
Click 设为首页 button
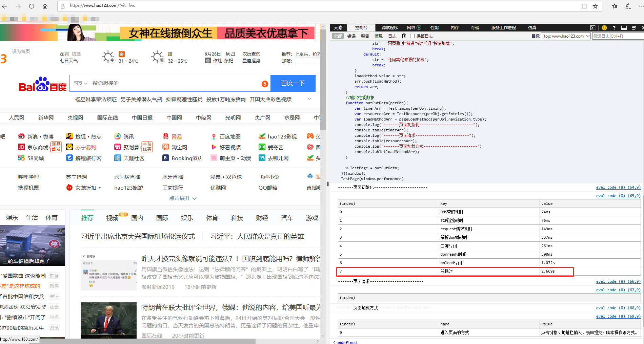point(21,51)
